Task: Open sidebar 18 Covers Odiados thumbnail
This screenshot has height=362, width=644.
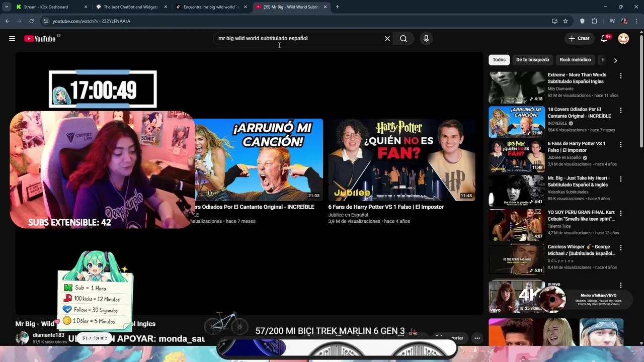Action: pos(516,122)
